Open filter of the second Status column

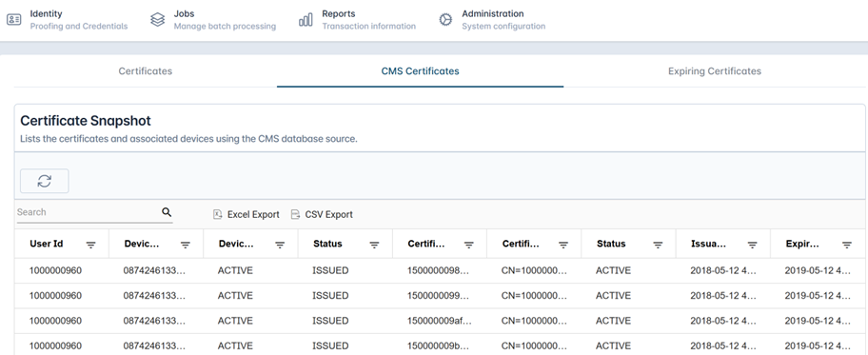coord(658,245)
